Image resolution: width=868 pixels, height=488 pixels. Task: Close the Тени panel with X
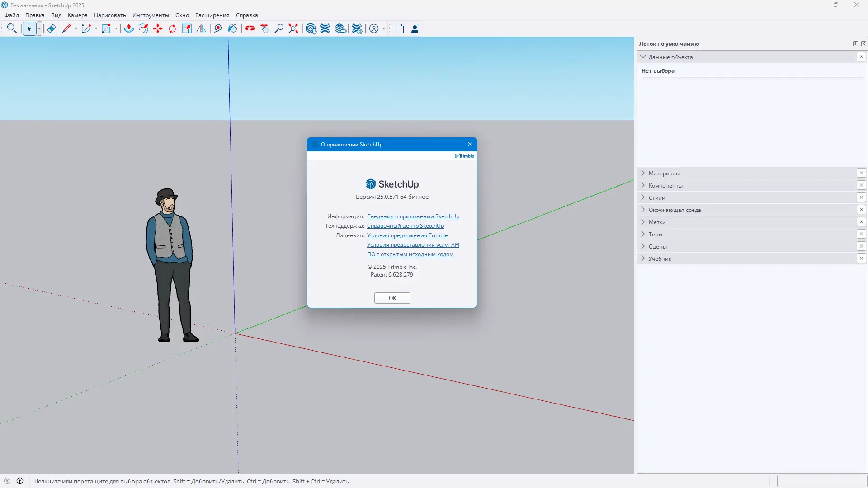coord(861,234)
